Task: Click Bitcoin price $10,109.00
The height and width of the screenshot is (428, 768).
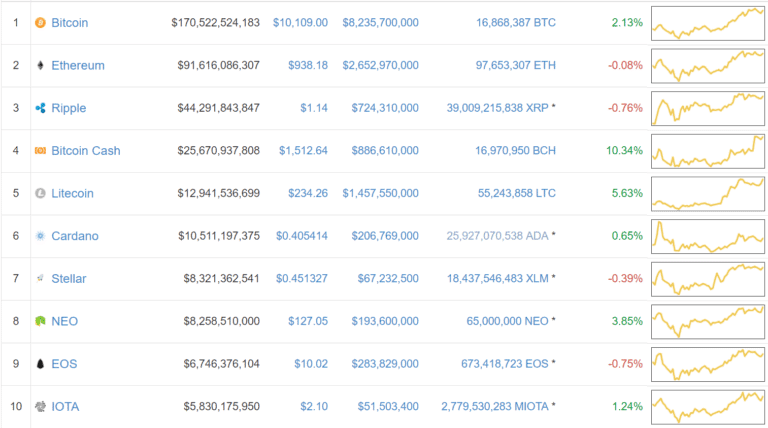Action: pos(300,23)
